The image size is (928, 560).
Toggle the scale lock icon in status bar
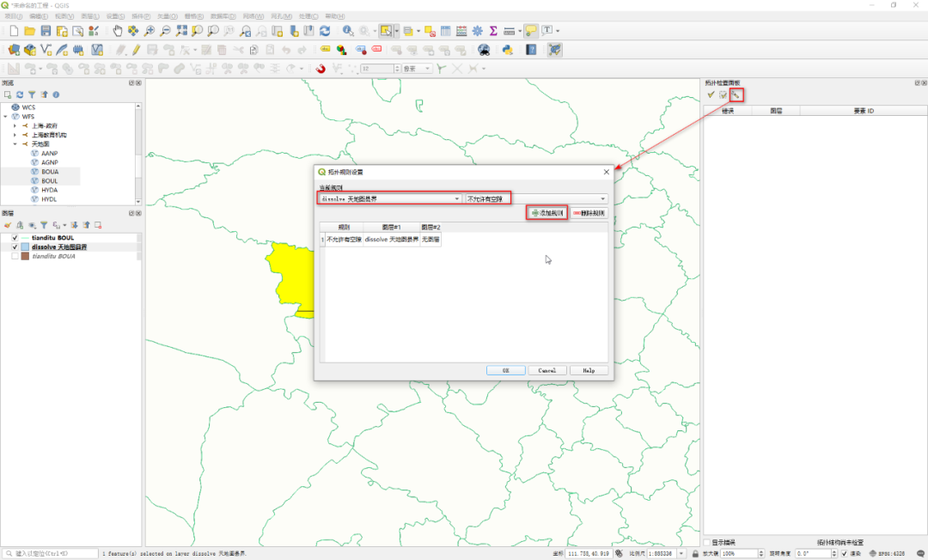(695, 553)
